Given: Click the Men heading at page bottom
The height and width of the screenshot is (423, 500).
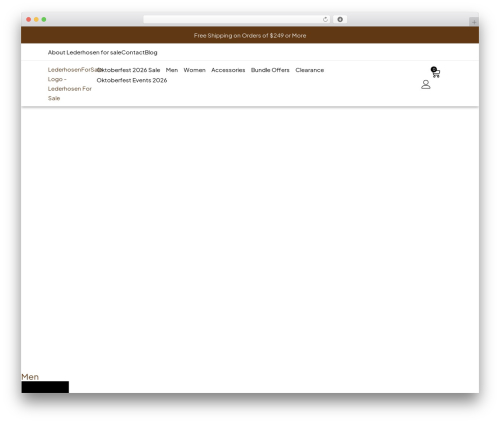Looking at the screenshot, I should (30, 377).
